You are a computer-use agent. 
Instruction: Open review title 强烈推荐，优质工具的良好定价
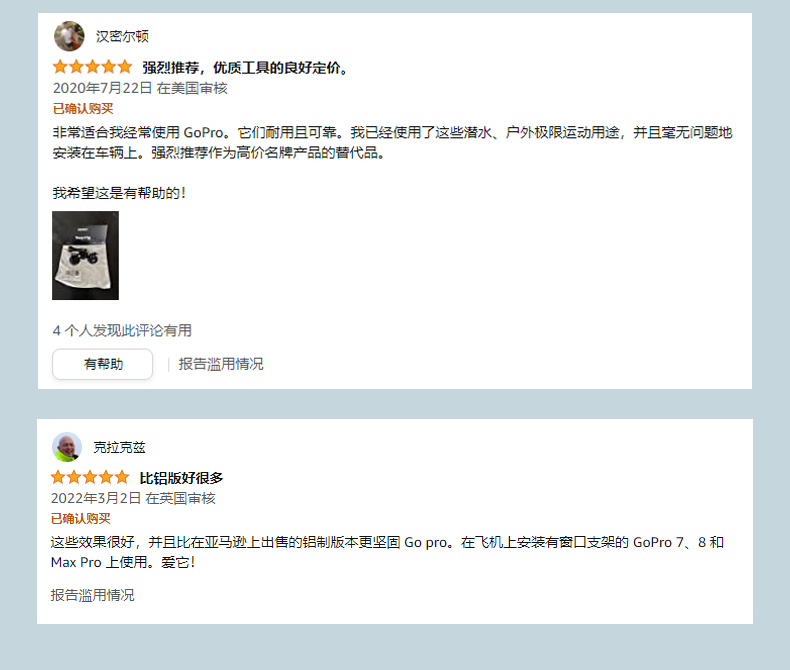pos(245,67)
